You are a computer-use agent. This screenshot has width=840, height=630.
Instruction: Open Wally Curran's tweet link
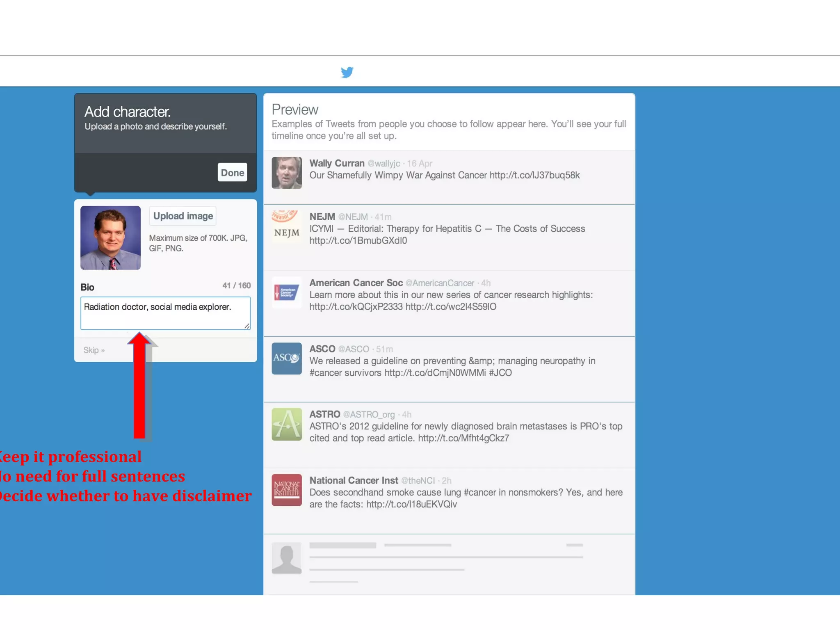[534, 176]
